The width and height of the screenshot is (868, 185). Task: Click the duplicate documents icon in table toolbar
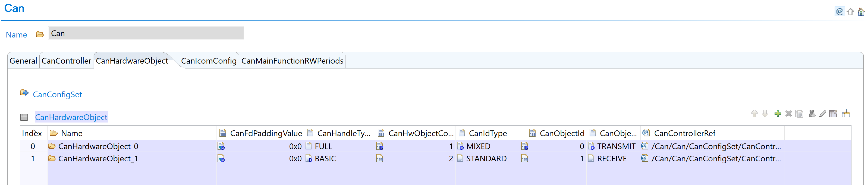point(799,114)
